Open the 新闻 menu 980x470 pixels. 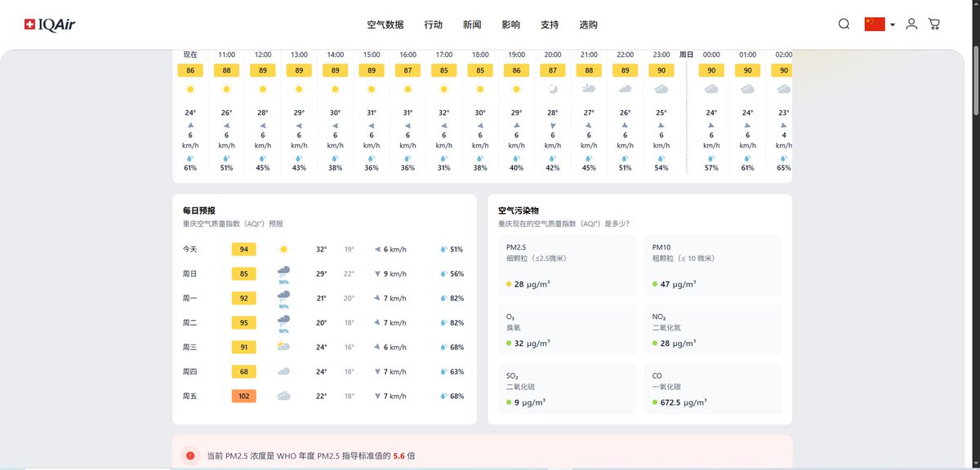coord(472,24)
